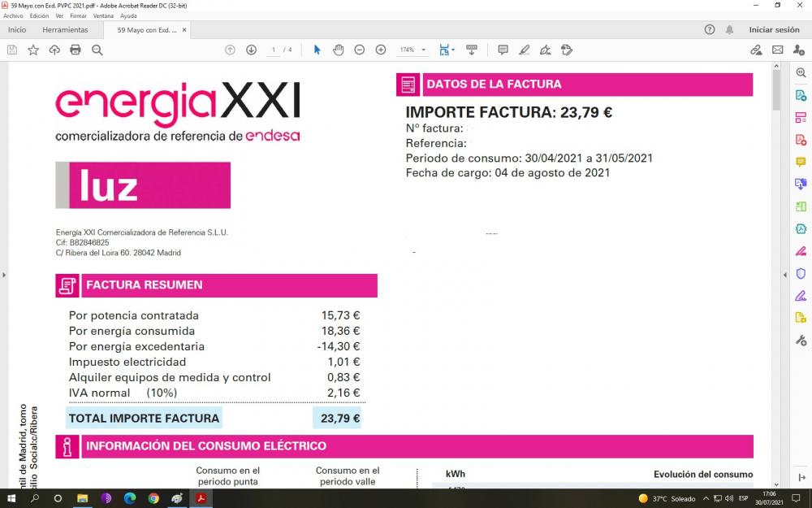Click the scrolling mode keyboard icon

(x=471, y=50)
